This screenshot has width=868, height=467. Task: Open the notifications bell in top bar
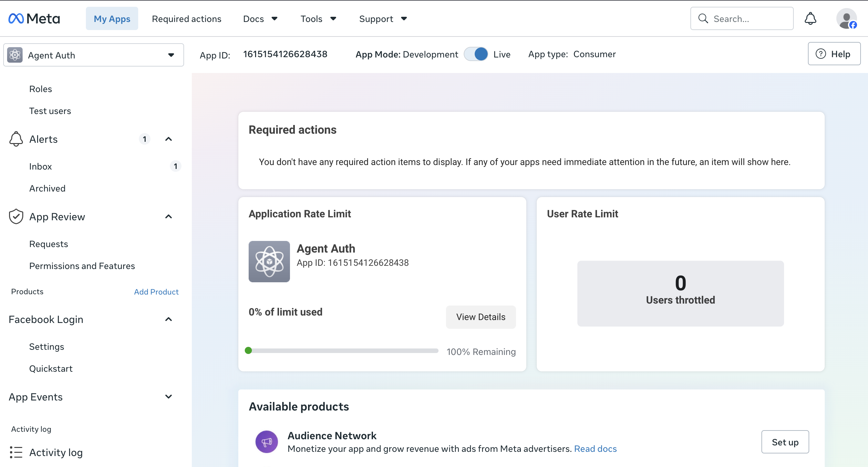point(810,18)
